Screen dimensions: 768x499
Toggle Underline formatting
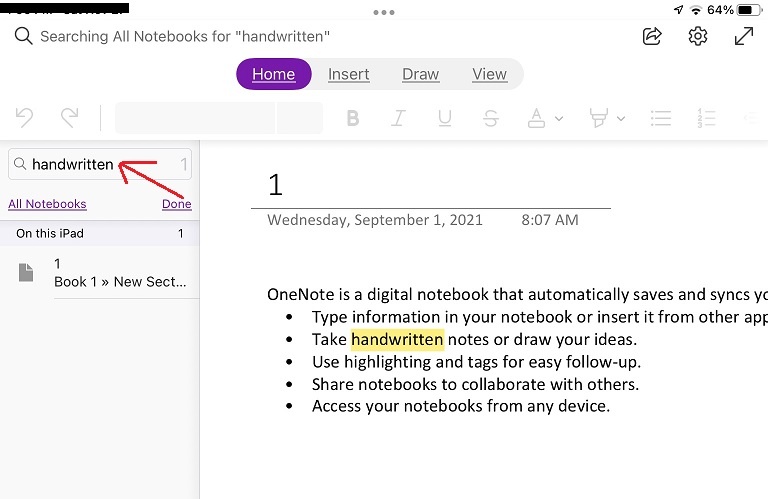coord(444,118)
